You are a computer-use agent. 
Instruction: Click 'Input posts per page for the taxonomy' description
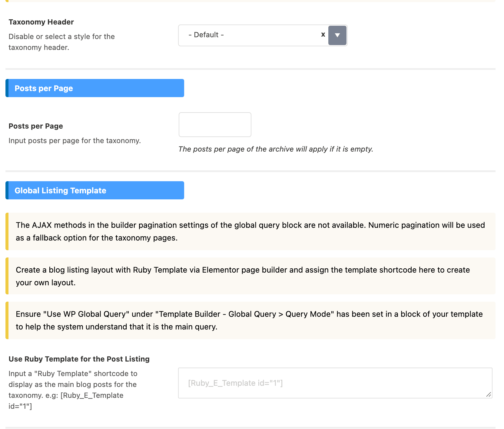pos(75,141)
